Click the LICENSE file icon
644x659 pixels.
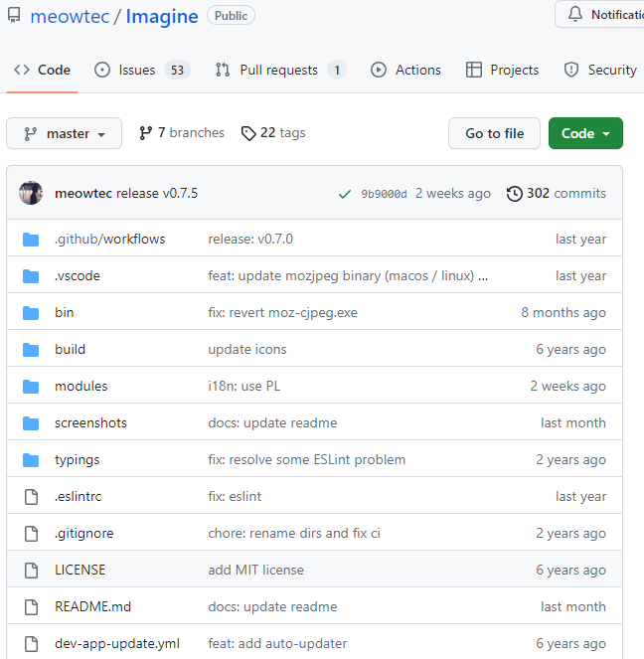coord(31,571)
